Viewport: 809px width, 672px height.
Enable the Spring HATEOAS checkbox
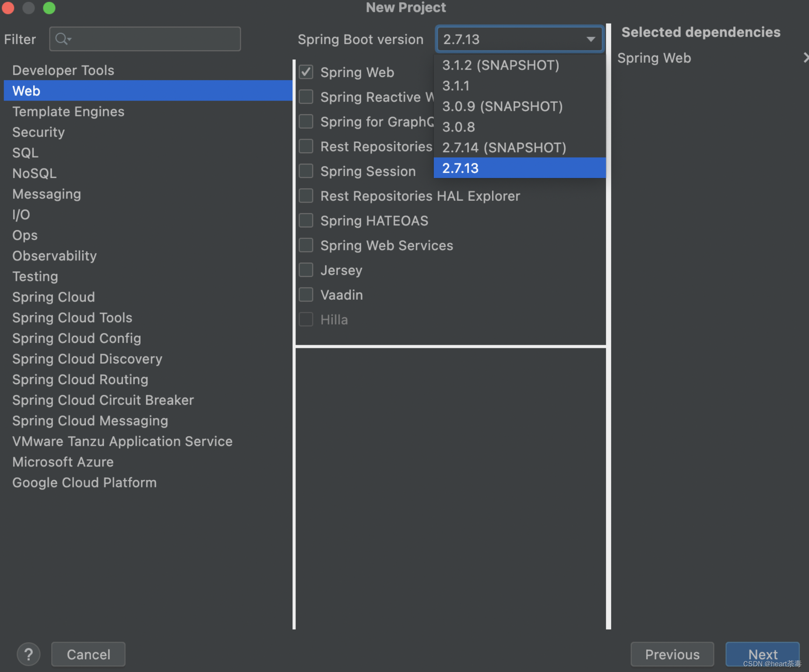[x=306, y=220]
